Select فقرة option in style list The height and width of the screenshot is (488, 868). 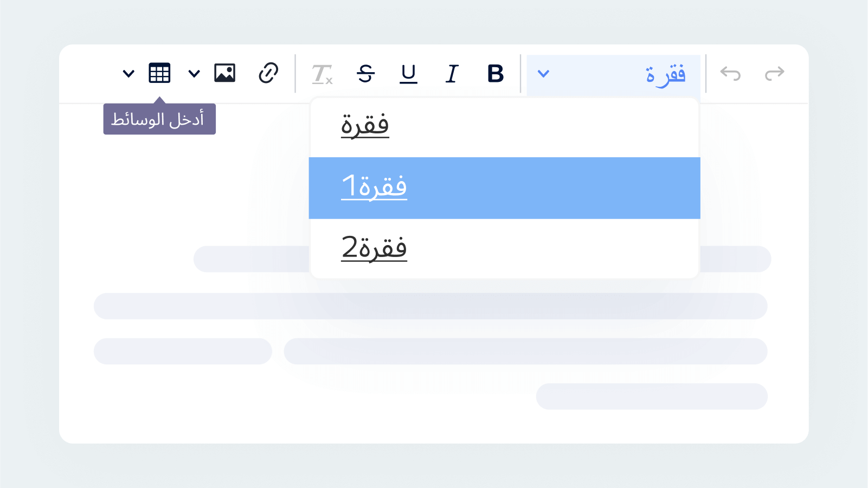tap(504, 127)
